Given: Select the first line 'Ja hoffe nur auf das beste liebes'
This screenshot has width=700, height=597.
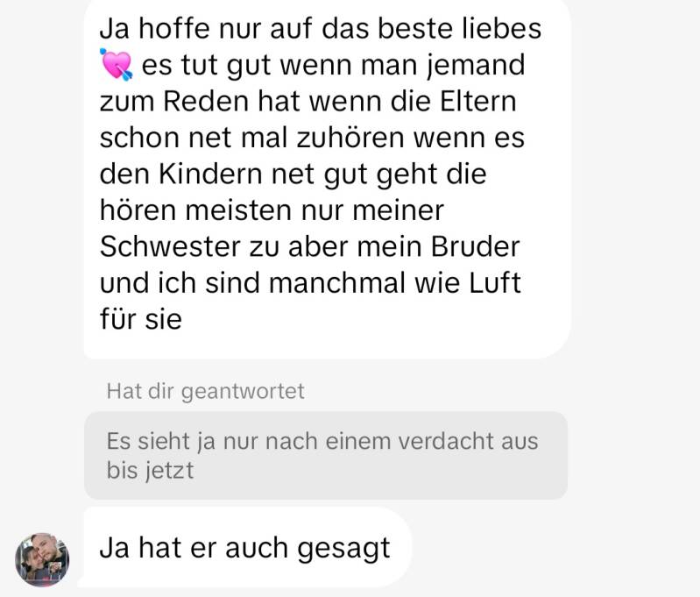Looking at the screenshot, I should [x=320, y=29].
